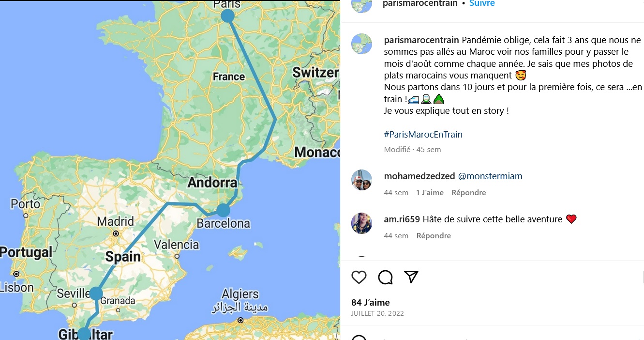Open mohamedzedzed username link
Viewport: 644px width, 340px height.
(x=419, y=176)
